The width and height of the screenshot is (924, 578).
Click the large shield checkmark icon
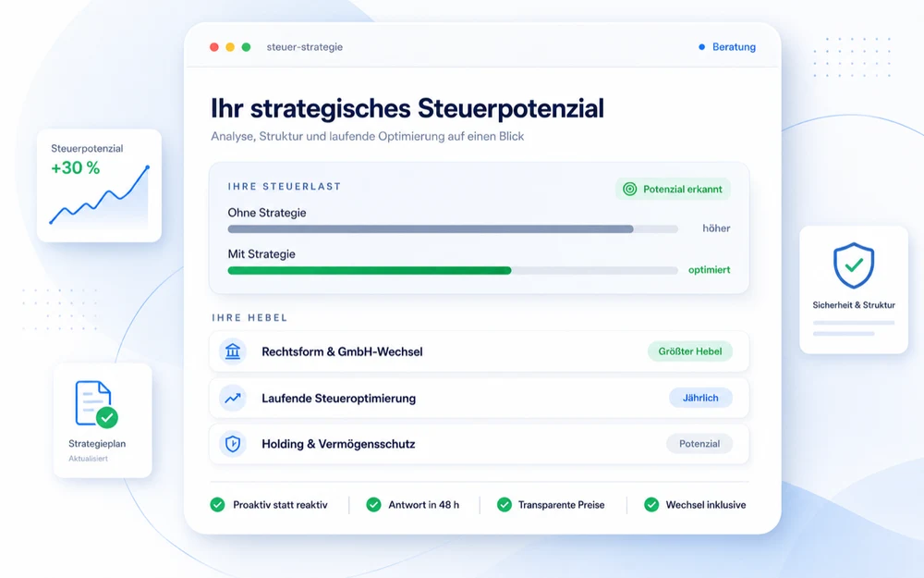click(x=853, y=265)
